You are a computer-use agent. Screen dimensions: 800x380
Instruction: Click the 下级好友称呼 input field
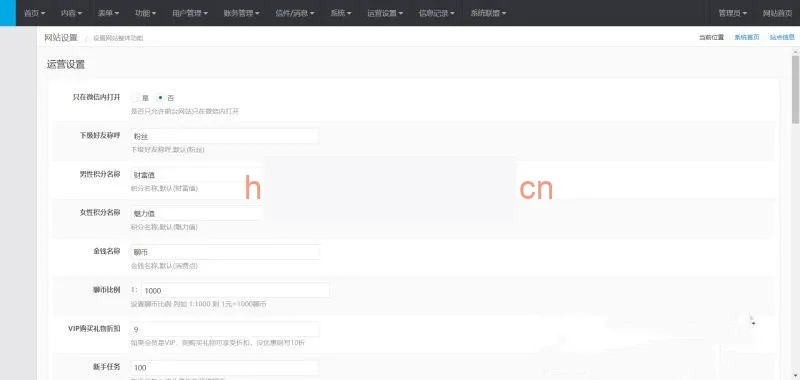[x=225, y=136]
